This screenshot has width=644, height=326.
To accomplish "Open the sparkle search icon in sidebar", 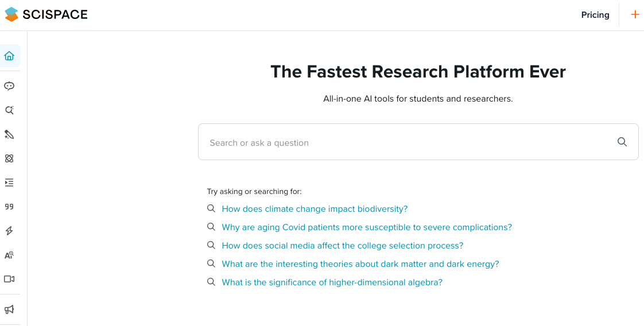I will [9, 110].
